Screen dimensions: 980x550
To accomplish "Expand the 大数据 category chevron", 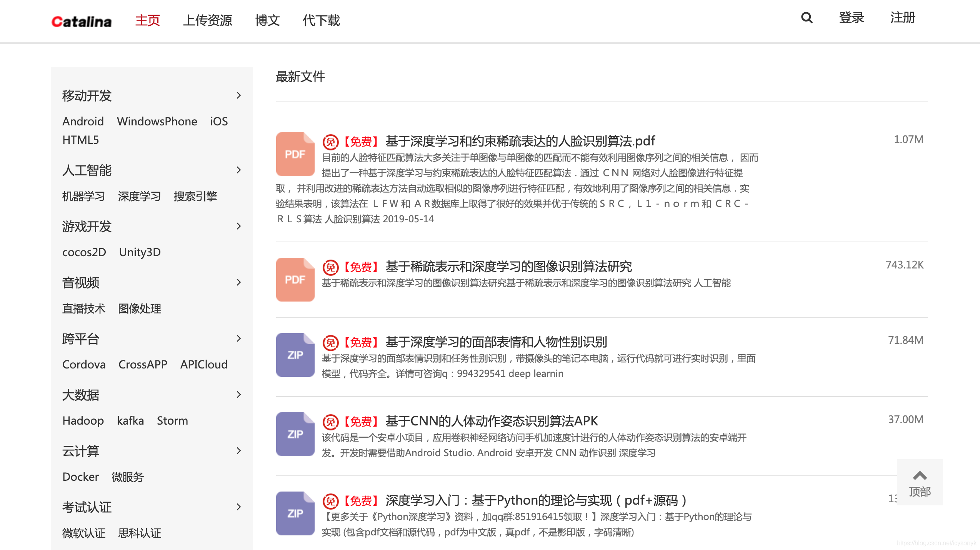I will (239, 395).
